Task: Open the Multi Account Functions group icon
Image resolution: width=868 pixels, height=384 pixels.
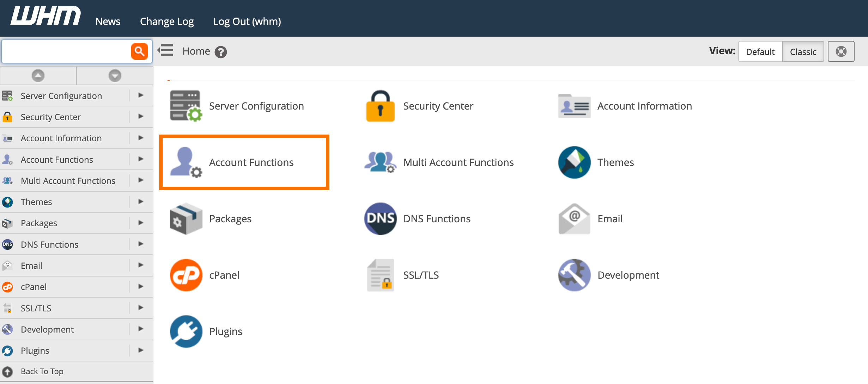Action: tap(380, 162)
